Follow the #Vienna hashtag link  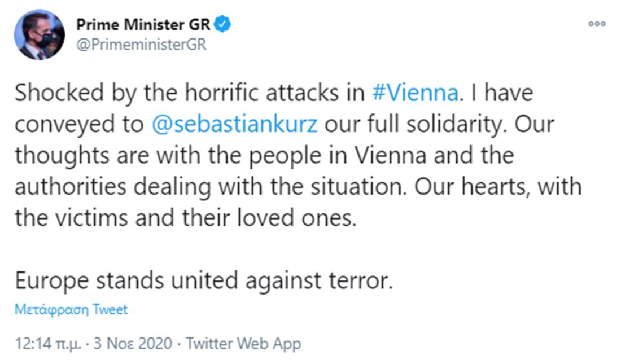coord(414,93)
